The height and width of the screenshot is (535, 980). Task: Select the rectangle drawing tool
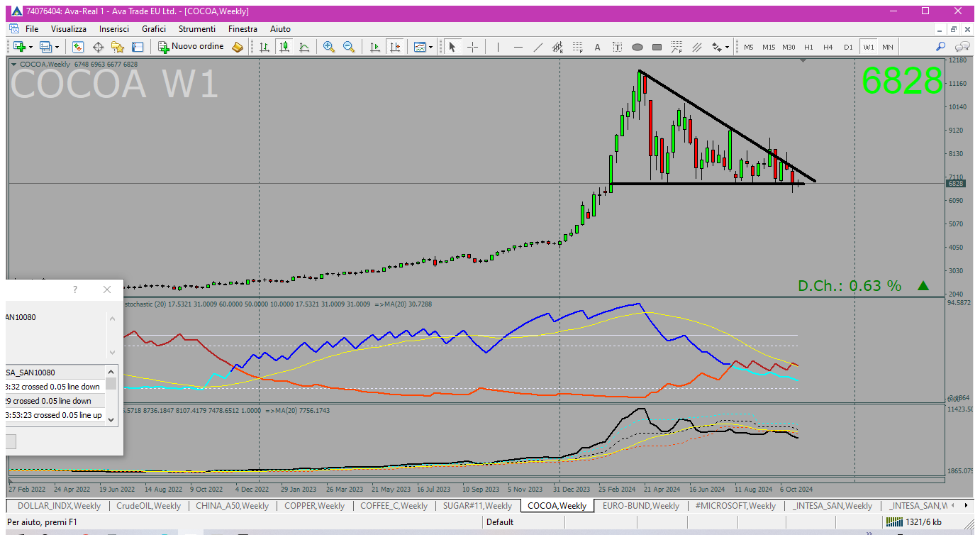pos(657,47)
